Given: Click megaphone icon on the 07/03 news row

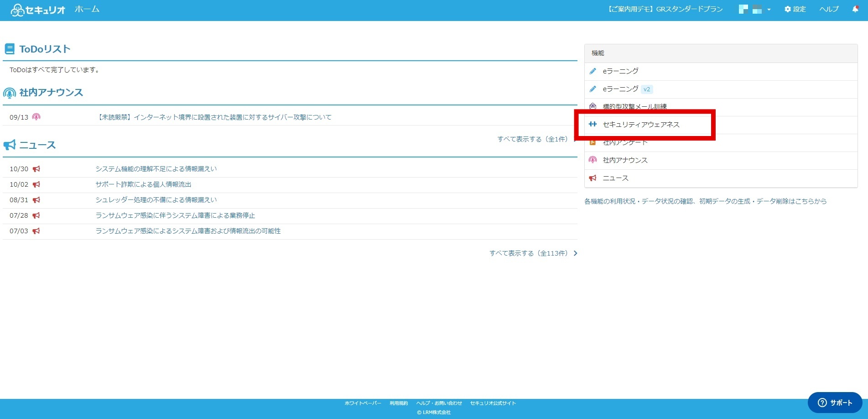Looking at the screenshot, I should pos(36,231).
